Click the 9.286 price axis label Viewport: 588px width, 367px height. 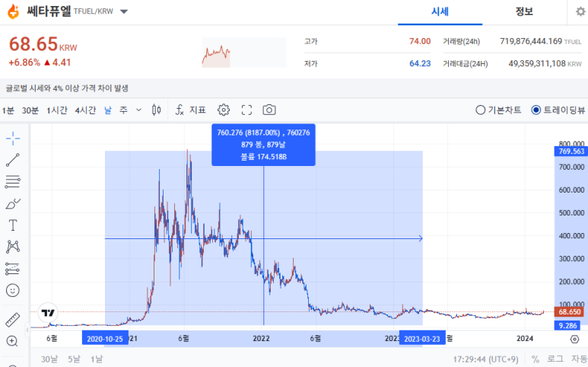coord(567,325)
